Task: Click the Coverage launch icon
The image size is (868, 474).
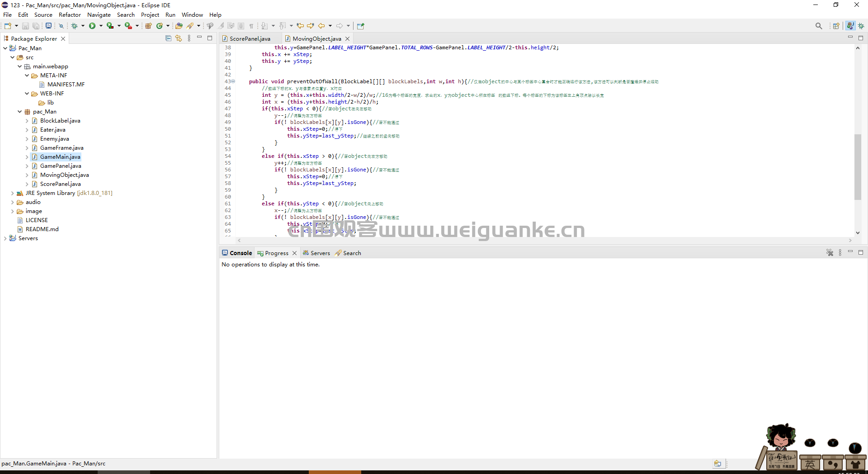Action: point(110,26)
